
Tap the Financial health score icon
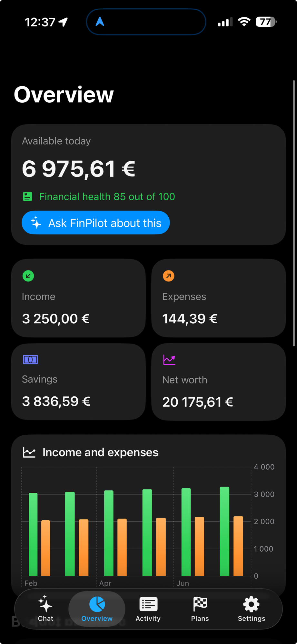click(28, 196)
